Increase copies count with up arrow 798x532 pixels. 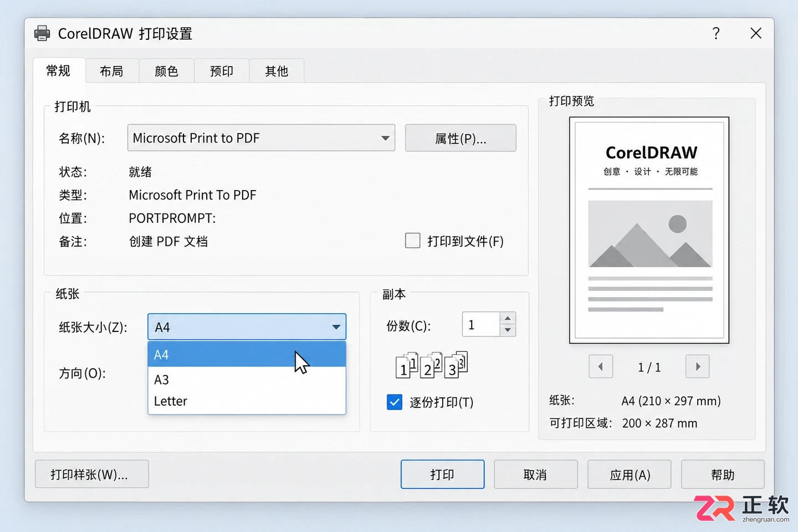(508, 318)
